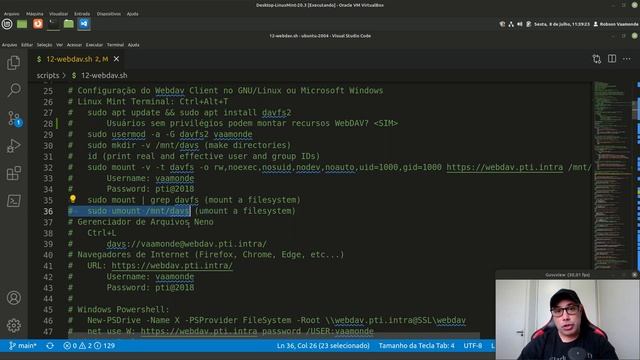The width and height of the screenshot is (640, 360).
Task: Open the VirtualBox Dispositivos menu
Action: click(109, 14)
